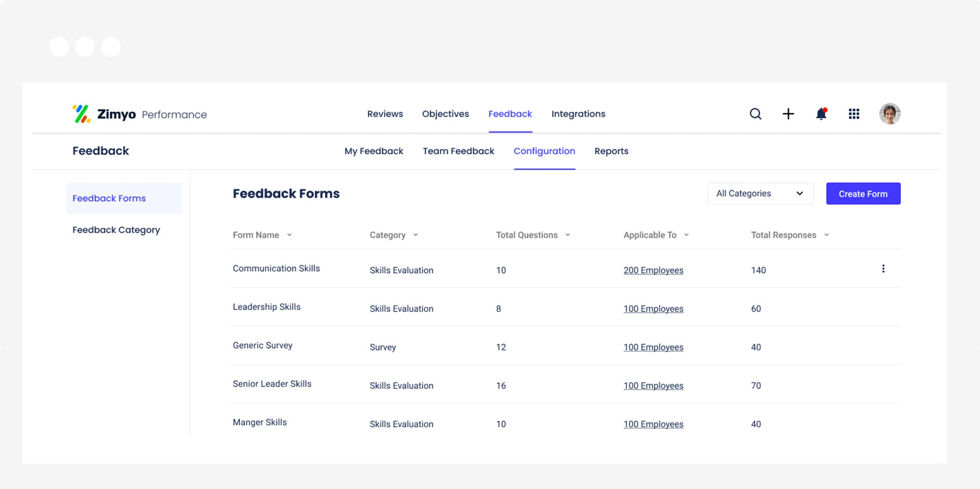This screenshot has height=489, width=980.
Task: Sort by Form Name column arrow
Action: click(289, 235)
